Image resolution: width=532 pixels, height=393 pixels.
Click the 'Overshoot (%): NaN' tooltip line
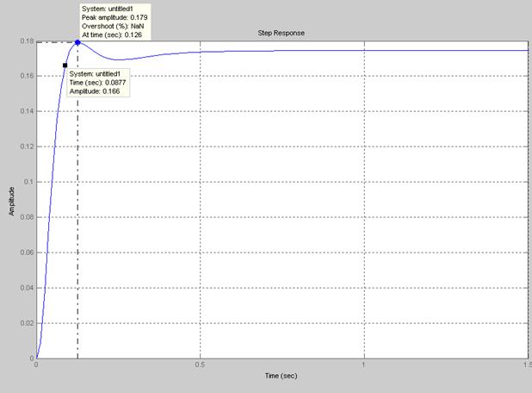pyautogui.click(x=113, y=26)
